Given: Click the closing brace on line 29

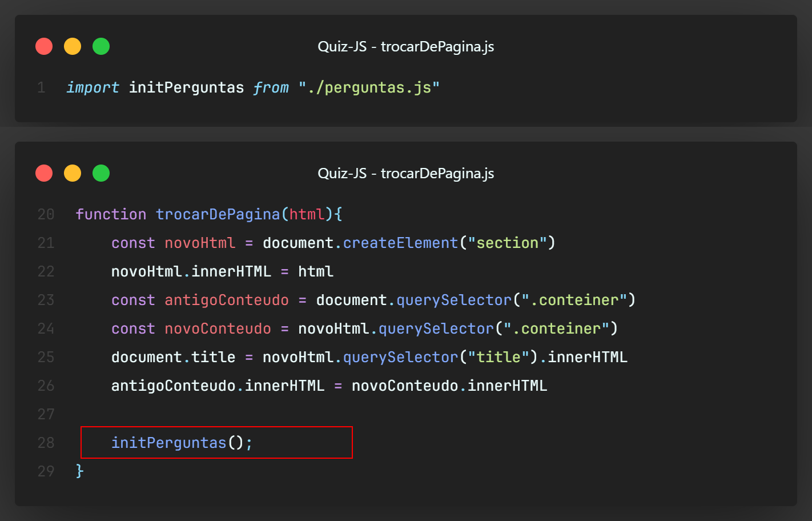Looking at the screenshot, I should [x=79, y=471].
